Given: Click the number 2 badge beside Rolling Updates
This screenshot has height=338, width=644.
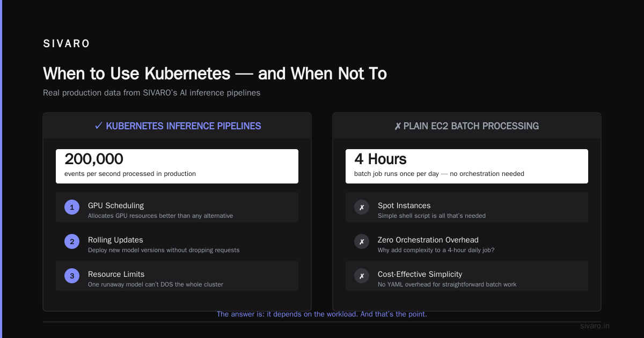Looking at the screenshot, I should click(72, 241).
